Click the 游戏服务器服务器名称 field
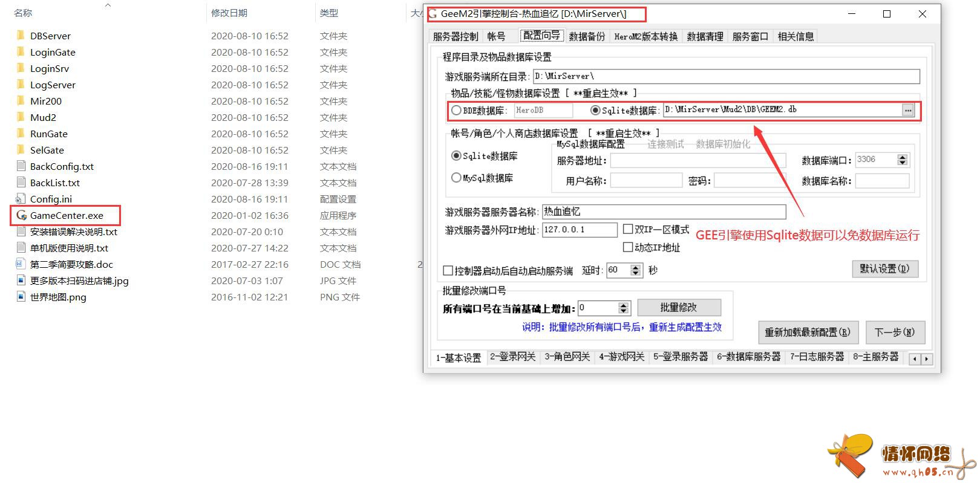The height and width of the screenshot is (483, 980). (x=664, y=212)
